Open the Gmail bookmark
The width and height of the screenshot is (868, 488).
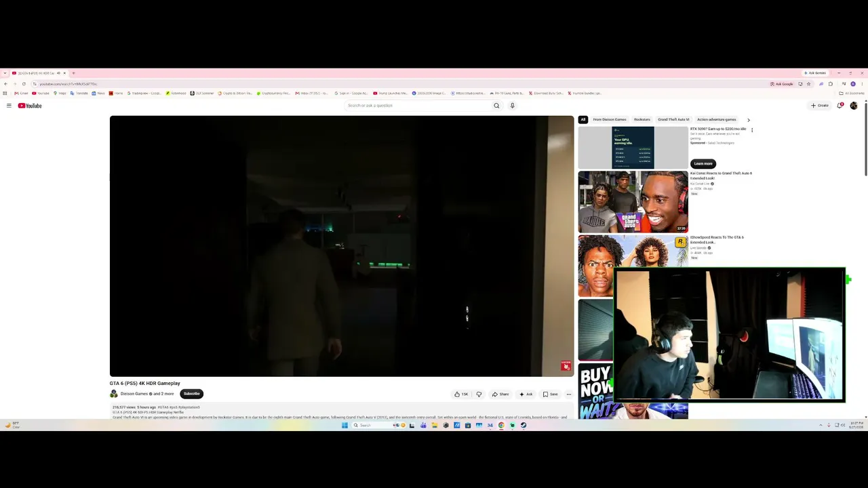(x=22, y=94)
